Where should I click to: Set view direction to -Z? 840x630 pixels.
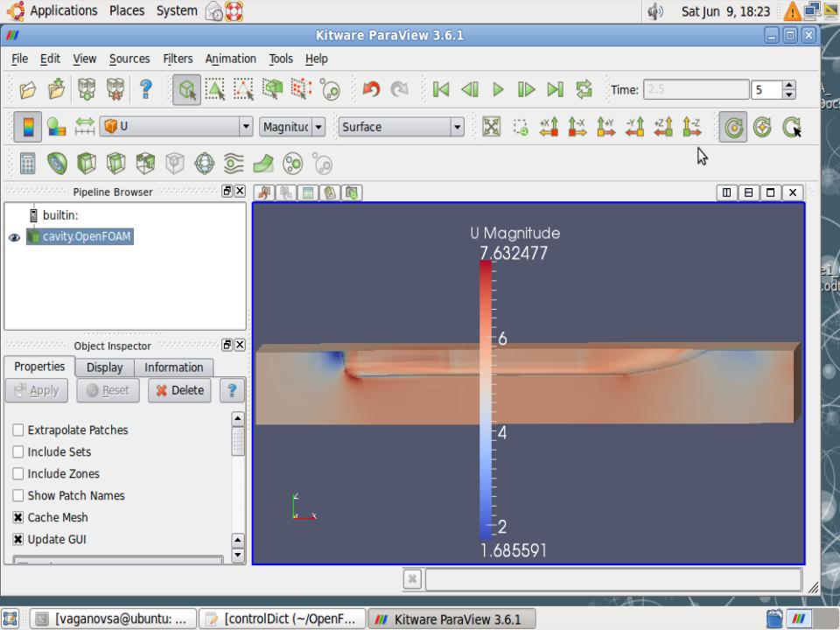click(691, 127)
